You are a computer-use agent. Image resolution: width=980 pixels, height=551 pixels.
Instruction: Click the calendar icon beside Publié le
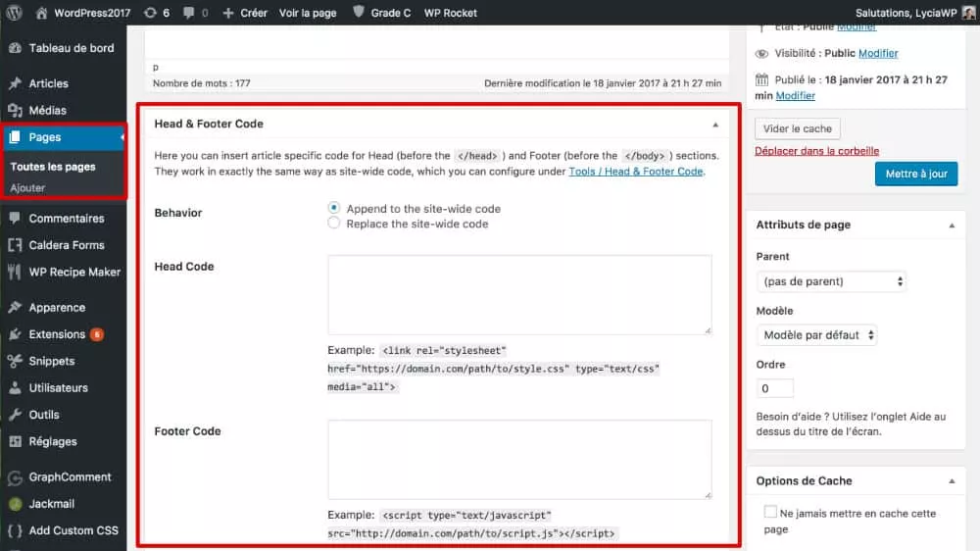tap(761, 79)
